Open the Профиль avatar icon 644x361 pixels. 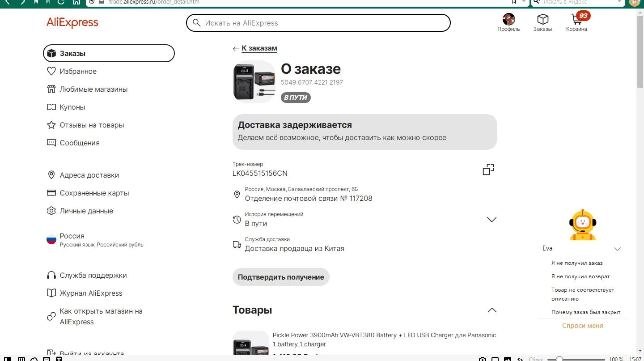tap(509, 19)
